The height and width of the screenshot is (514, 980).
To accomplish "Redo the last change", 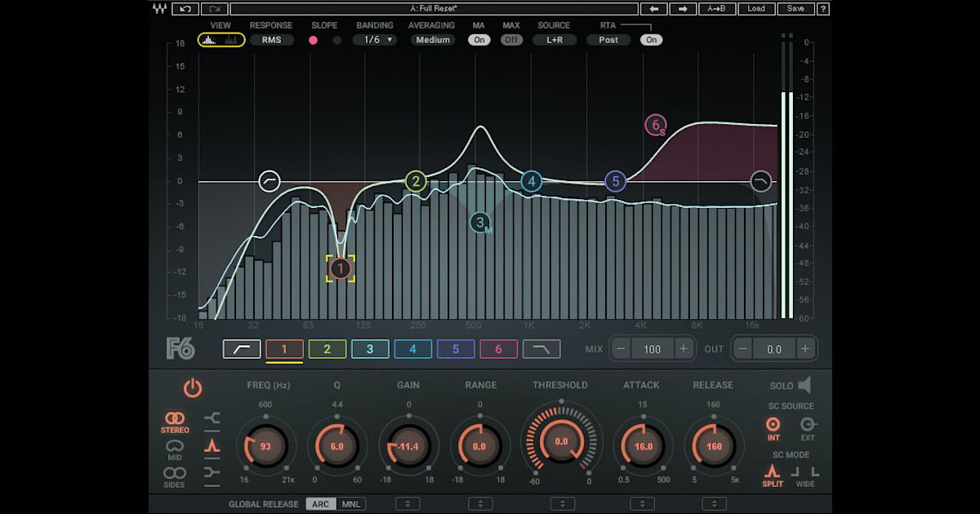I will click(x=214, y=9).
